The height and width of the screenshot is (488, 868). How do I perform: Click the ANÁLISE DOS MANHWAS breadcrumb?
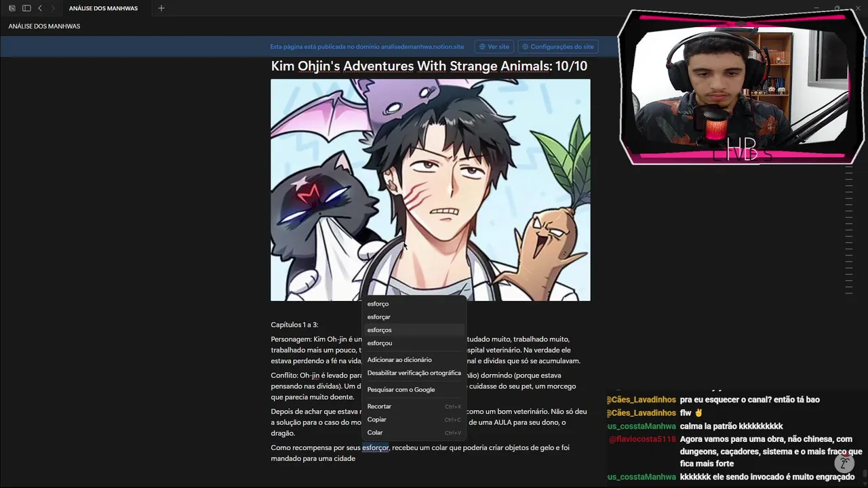(x=44, y=26)
